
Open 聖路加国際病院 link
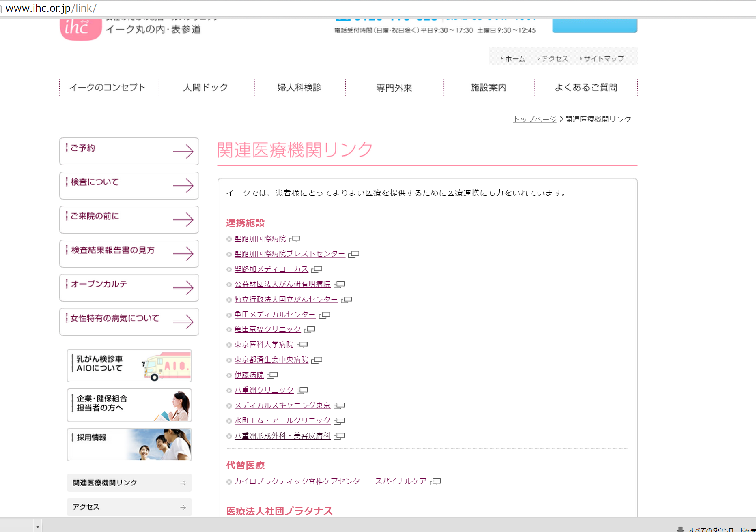[260, 239]
